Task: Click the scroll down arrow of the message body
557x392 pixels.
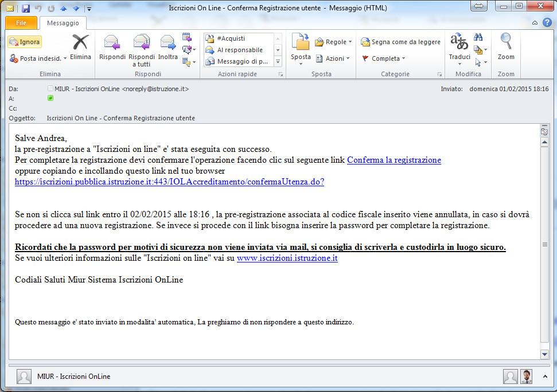Action: [x=544, y=354]
